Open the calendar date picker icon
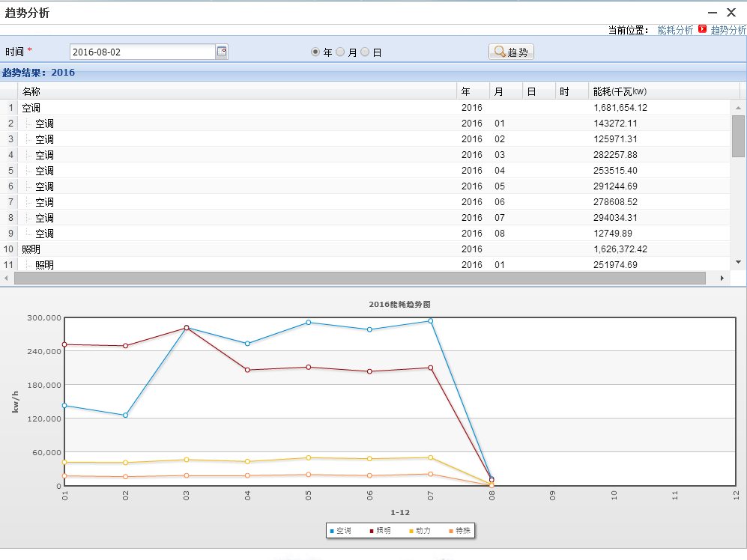The height and width of the screenshot is (560, 747). tap(222, 52)
